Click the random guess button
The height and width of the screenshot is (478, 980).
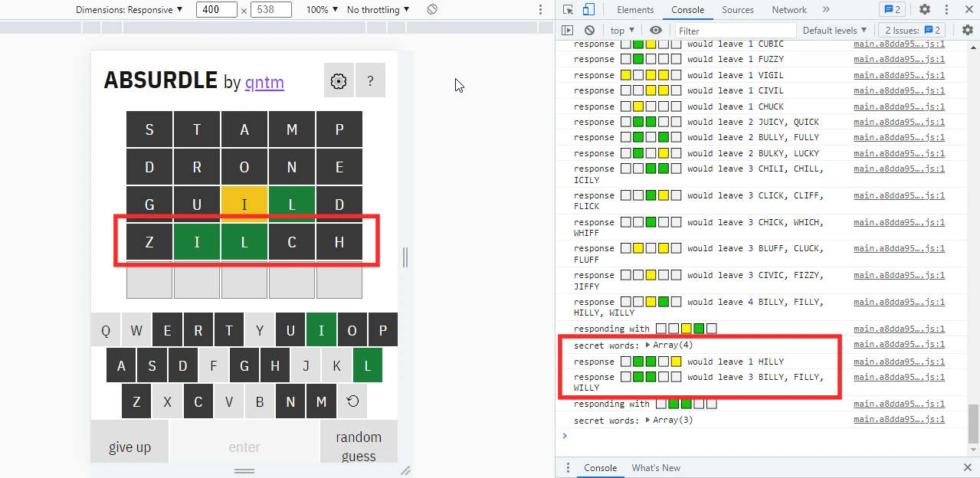(x=359, y=442)
